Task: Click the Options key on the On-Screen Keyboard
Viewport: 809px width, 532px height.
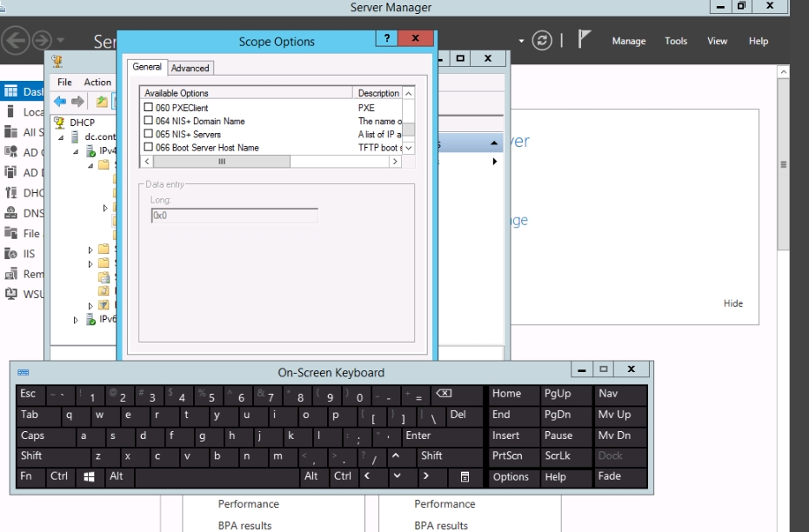Action: click(x=513, y=477)
